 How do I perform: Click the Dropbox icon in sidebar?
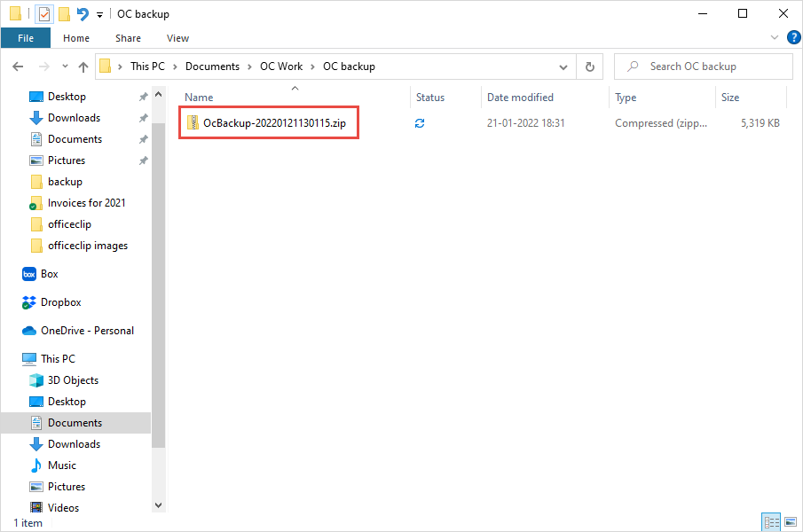pyautogui.click(x=29, y=303)
